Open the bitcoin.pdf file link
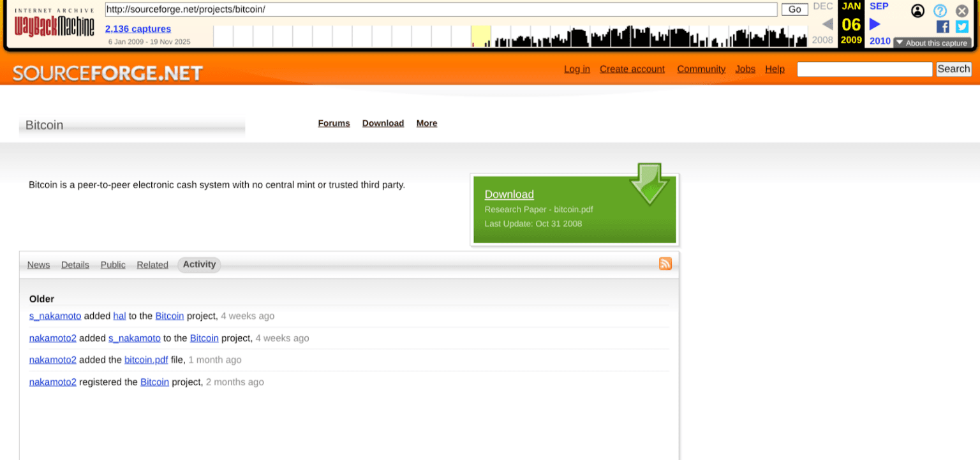Screen dimensions: 980x460 pyautogui.click(x=146, y=359)
